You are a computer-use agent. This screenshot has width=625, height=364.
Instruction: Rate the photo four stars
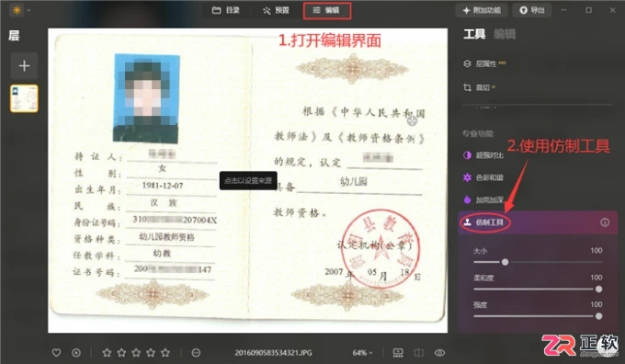[151, 352]
